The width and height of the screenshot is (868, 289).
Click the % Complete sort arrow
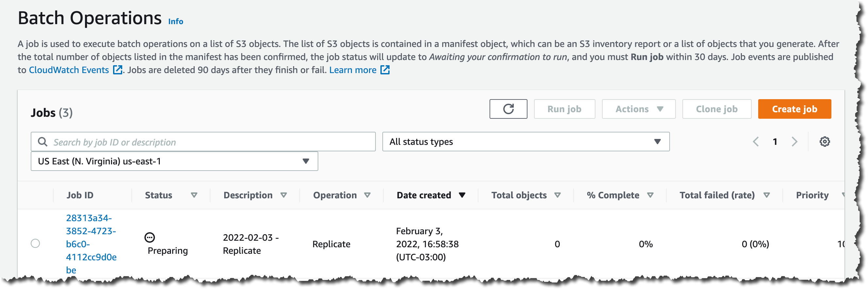650,195
